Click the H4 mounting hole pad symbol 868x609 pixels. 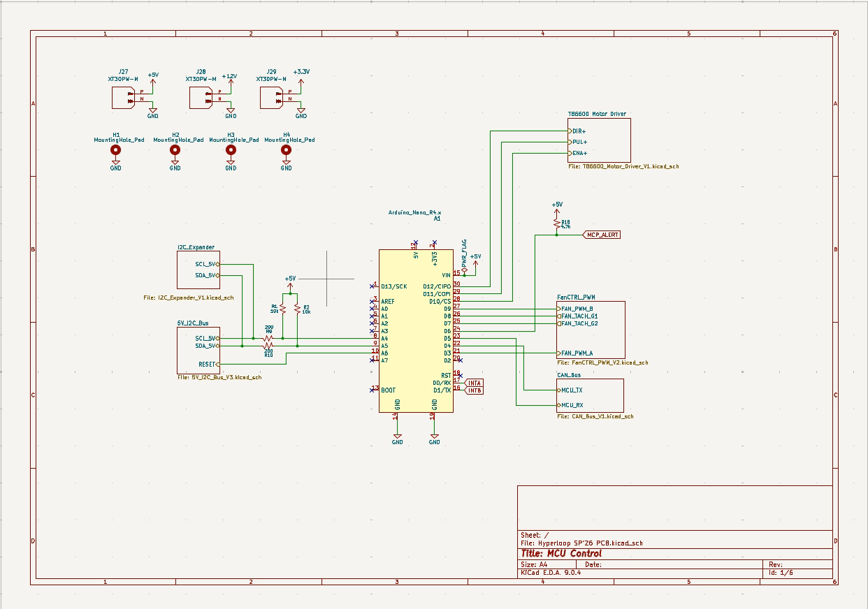[286, 149]
